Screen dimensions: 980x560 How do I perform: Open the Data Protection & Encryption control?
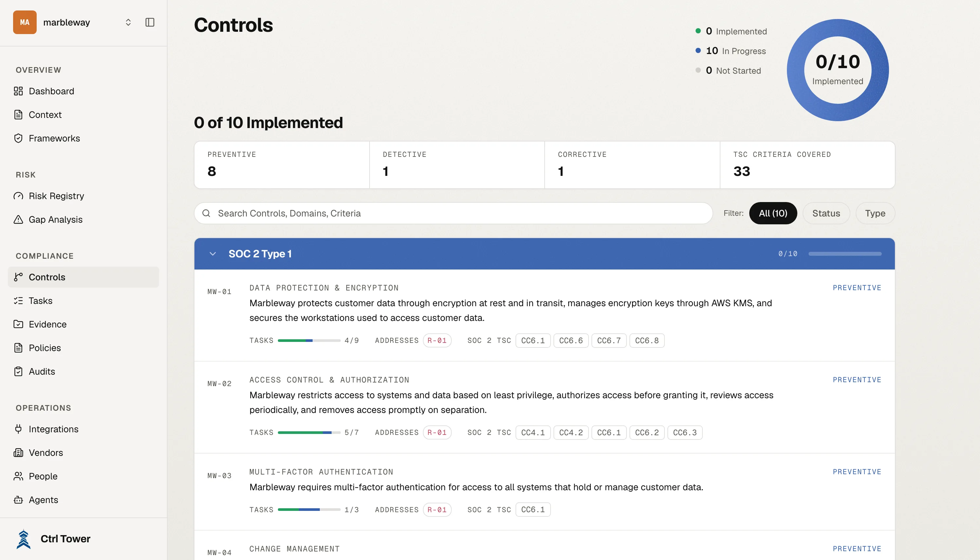click(x=545, y=315)
